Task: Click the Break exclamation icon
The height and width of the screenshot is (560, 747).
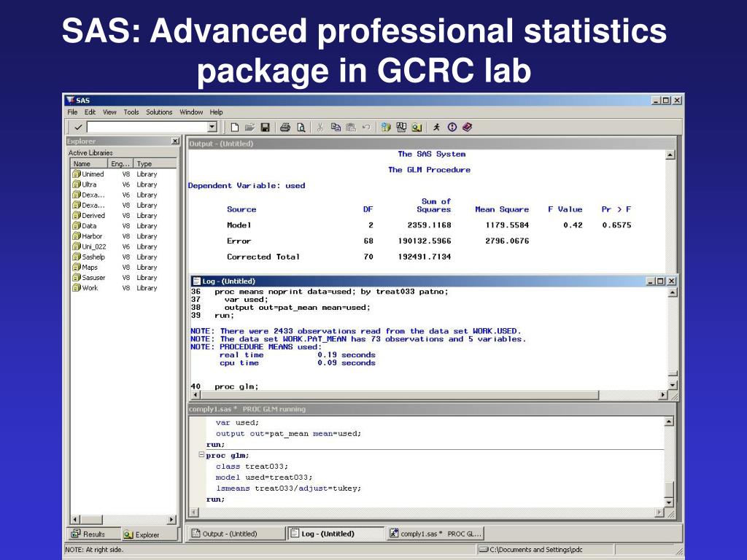Action: point(452,127)
